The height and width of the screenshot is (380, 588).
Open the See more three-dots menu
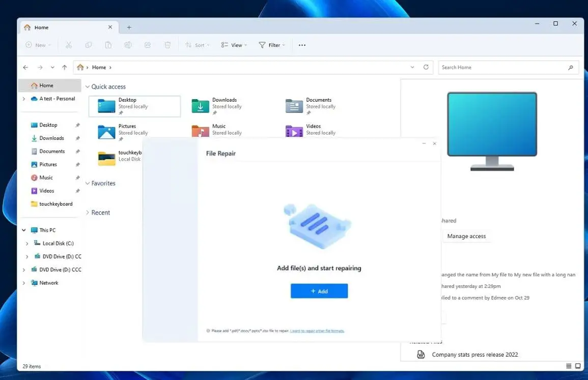pyautogui.click(x=302, y=45)
